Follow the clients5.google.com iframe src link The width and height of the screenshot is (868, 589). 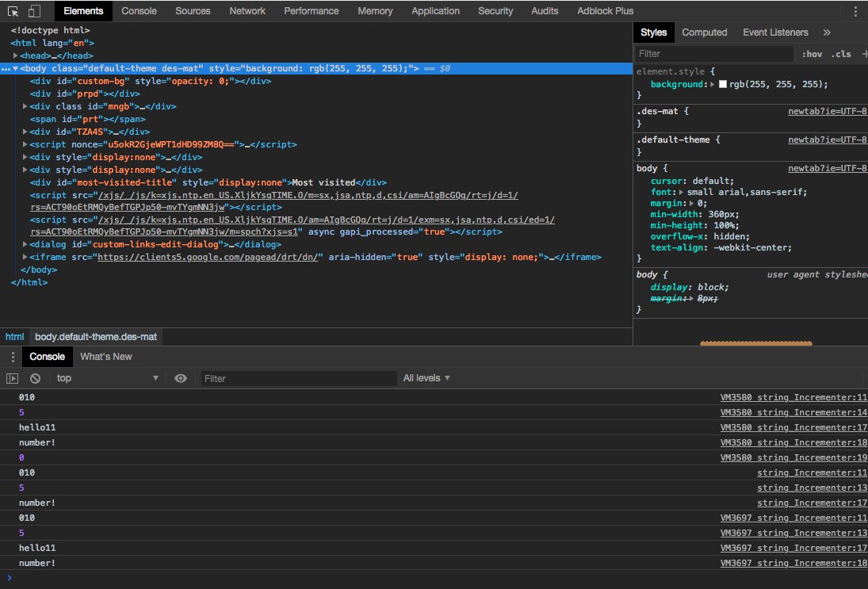coord(210,258)
